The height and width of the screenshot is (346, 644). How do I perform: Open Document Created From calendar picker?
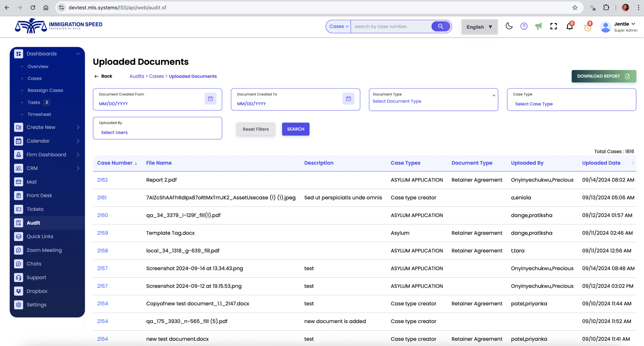211,99
